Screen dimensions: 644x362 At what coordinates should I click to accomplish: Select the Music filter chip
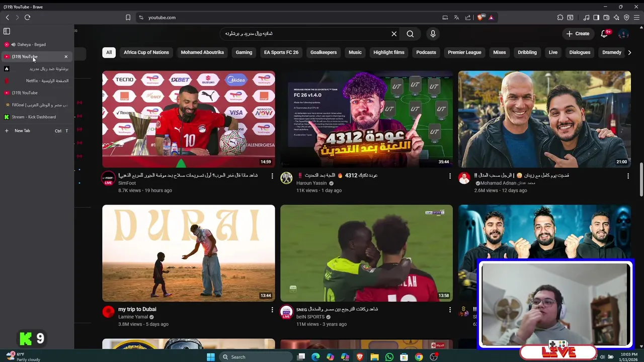pyautogui.click(x=355, y=52)
